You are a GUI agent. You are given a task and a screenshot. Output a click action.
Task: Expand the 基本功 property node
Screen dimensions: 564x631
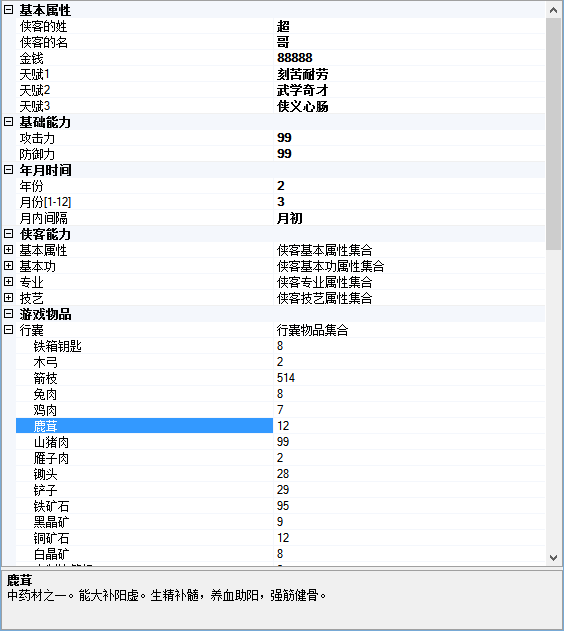(8, 266)
